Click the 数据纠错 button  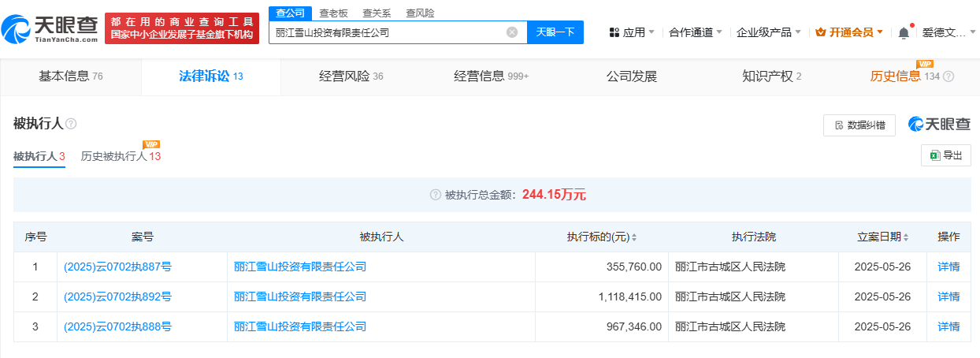coord(859,125)
